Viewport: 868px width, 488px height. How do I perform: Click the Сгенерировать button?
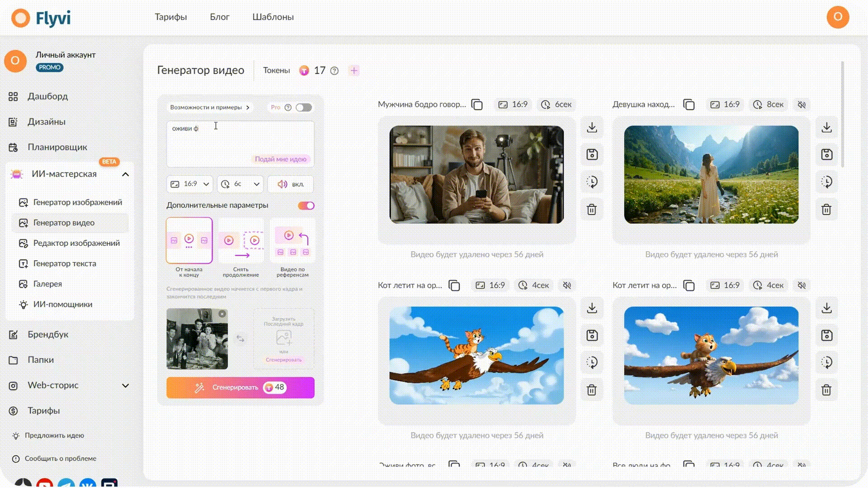241,388
